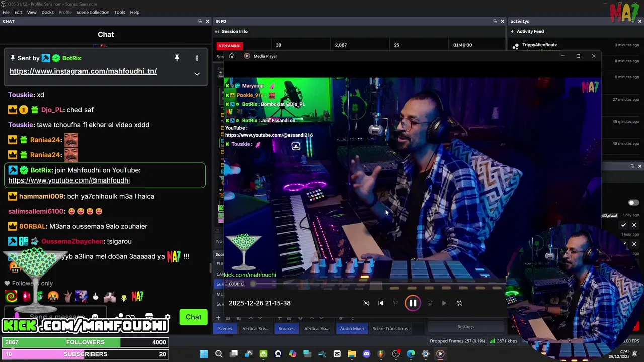The height and width of the screenshot is (362, 644).
Task: Toggle the switch in the right panel
Action: pos(633,203)
